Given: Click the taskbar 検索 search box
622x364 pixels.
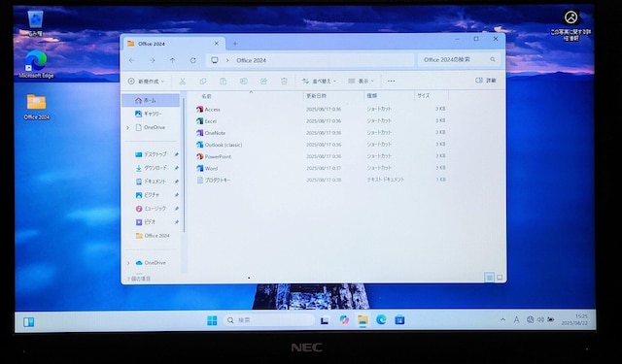Looking at the screenshot, I should (x=269, y=320).
